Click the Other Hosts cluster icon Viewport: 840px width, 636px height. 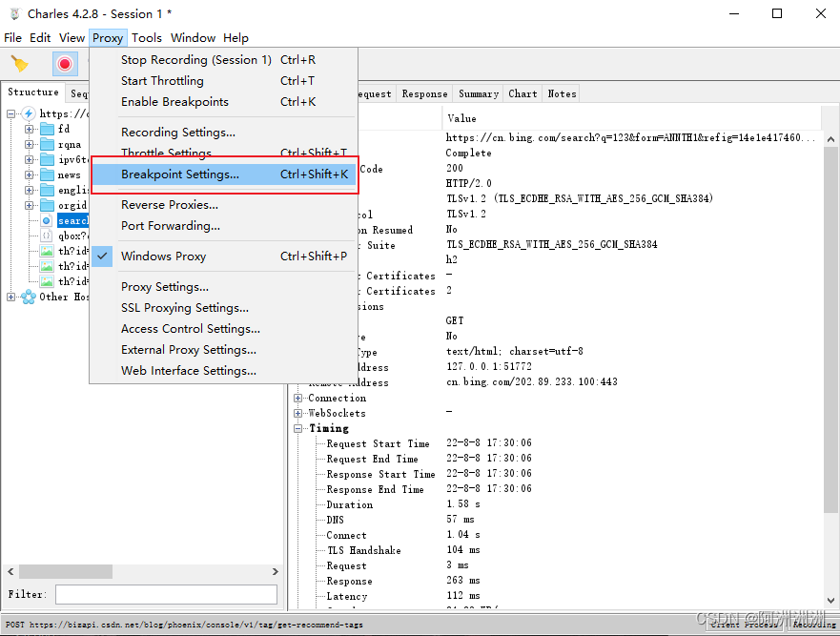click(x=29, y=297)
